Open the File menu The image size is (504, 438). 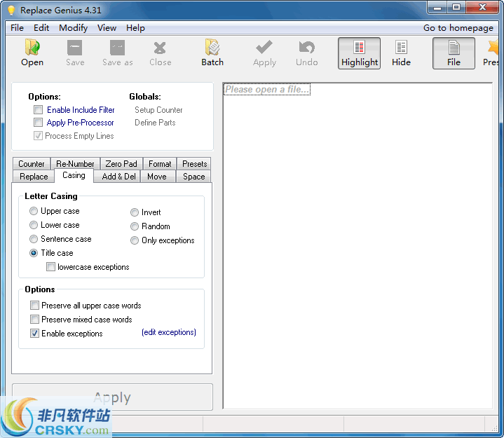tap(17, 28)
